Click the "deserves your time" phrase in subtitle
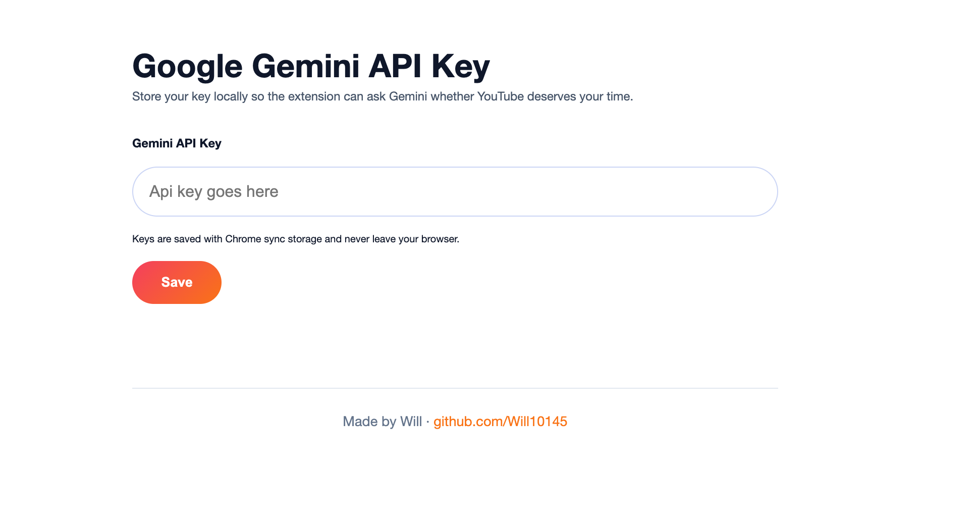This screenshot has height=518, width=980. point(579,96)
